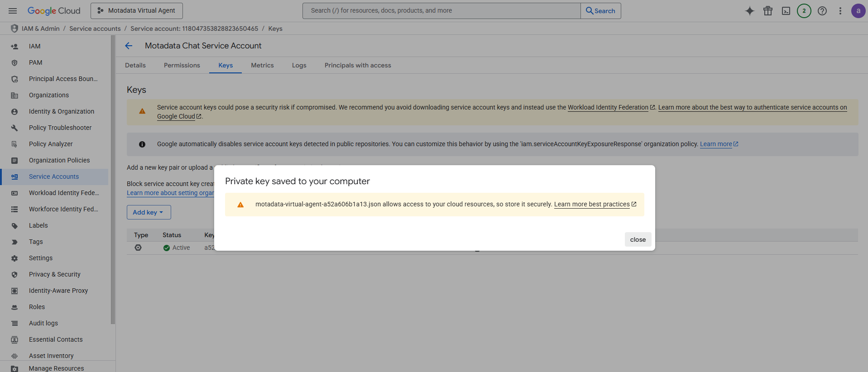Screen dimensions: 868x372
Task: Open Learn more best practices link
Action: tap(592, 204)
